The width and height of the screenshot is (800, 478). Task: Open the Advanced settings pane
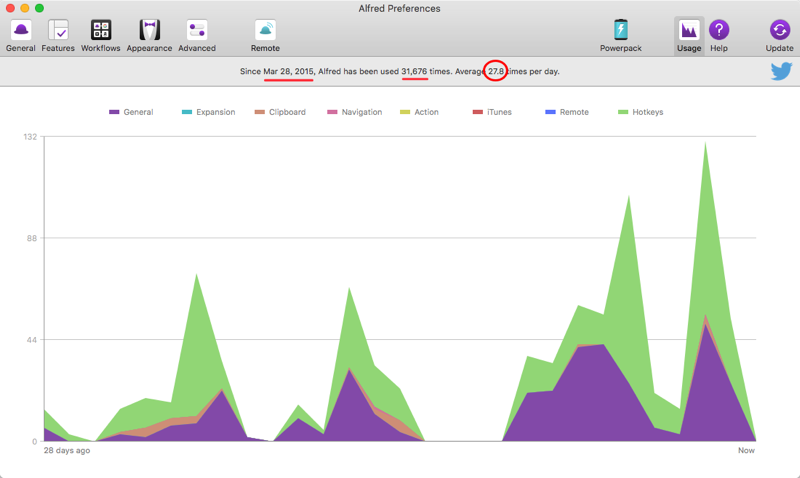click(197, 35)
